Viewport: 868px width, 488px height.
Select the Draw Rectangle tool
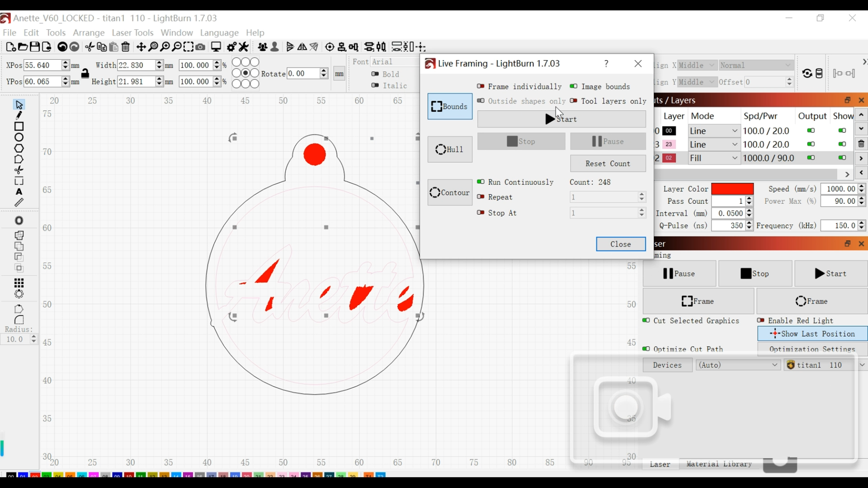(x=19, y=127)
